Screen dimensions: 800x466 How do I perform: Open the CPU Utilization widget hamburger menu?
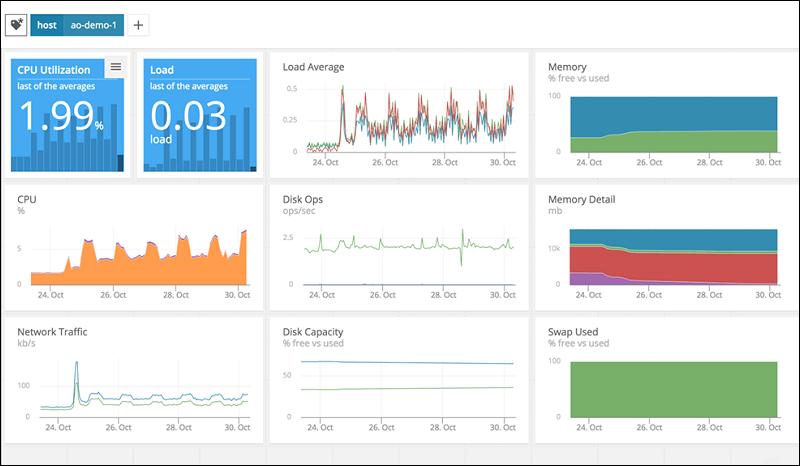[116, 67]
